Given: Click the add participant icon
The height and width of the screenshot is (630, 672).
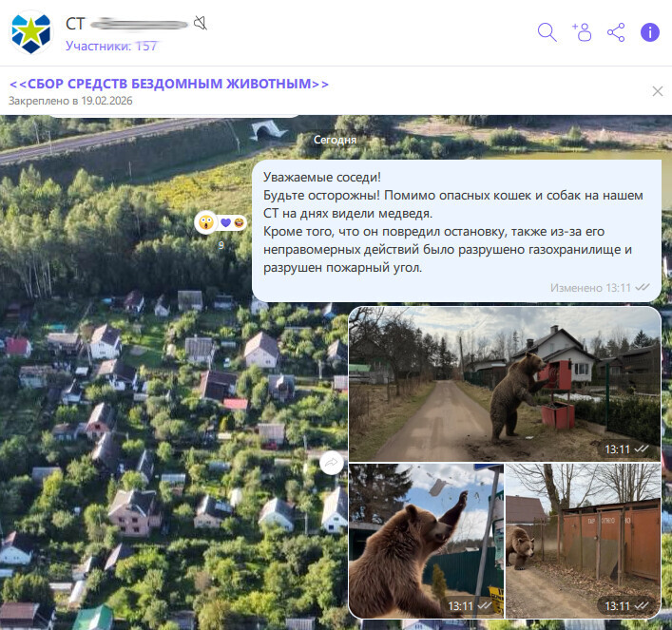Looking at the screenshot, I should point(582,32).
